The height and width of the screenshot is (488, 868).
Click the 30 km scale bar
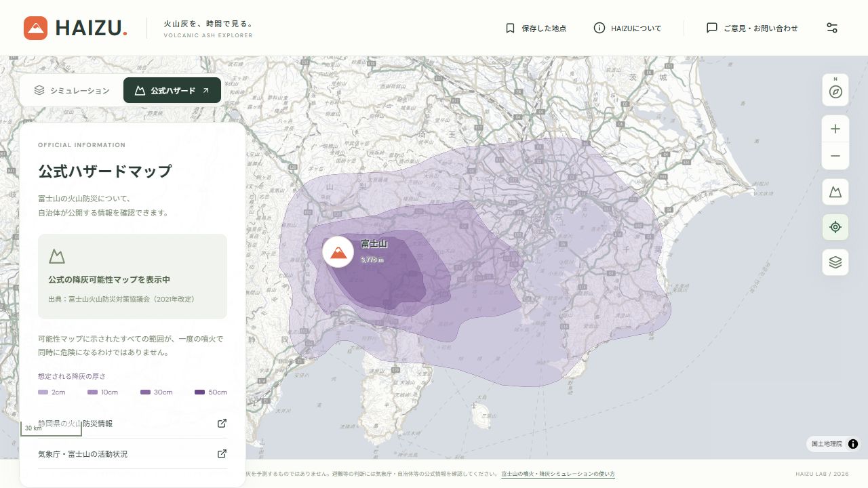(51, 429)
